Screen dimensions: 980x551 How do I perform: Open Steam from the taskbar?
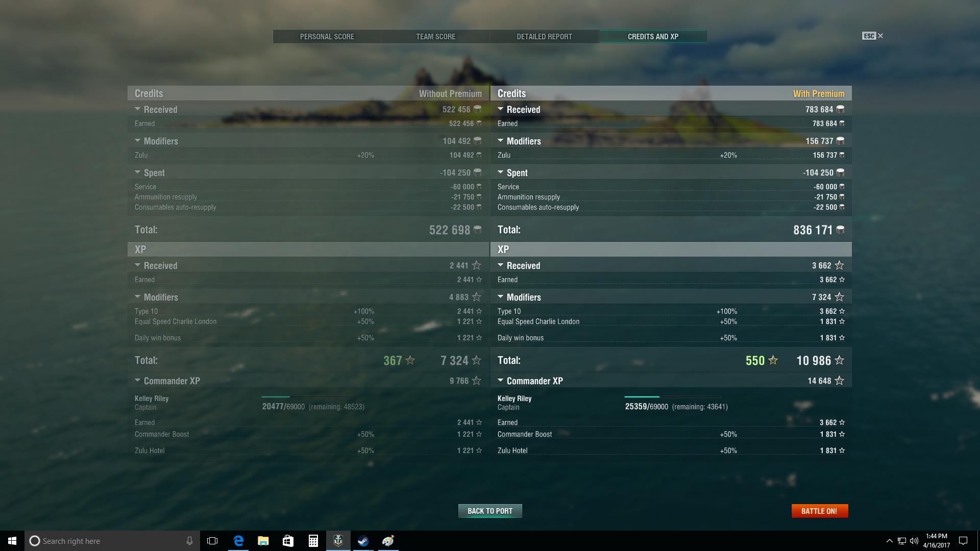363,541
